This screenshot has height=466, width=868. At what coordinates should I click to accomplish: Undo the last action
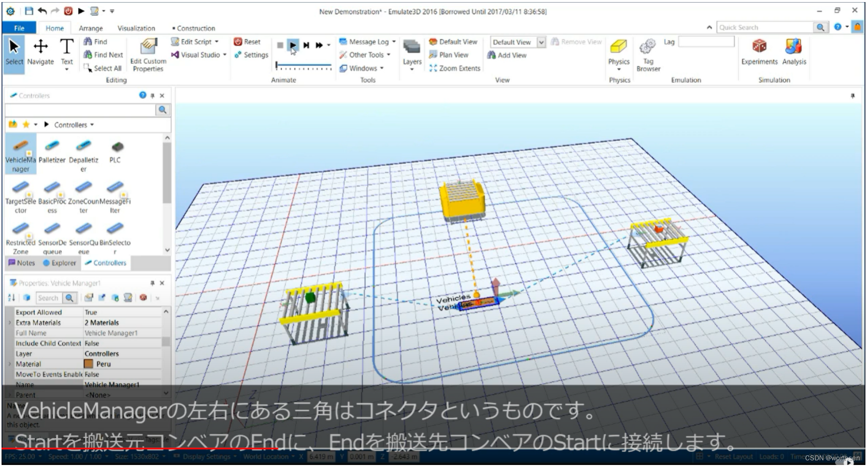[x=42, y=11]
